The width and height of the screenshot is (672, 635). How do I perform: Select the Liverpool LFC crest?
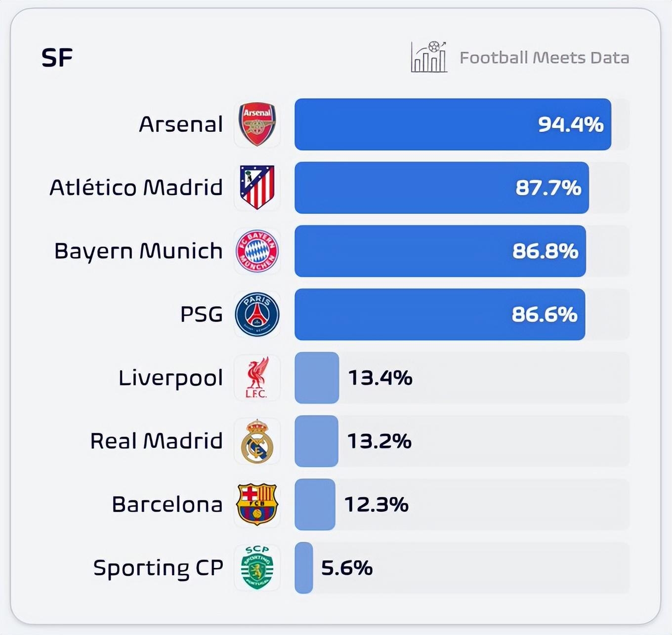coord(257,378)
